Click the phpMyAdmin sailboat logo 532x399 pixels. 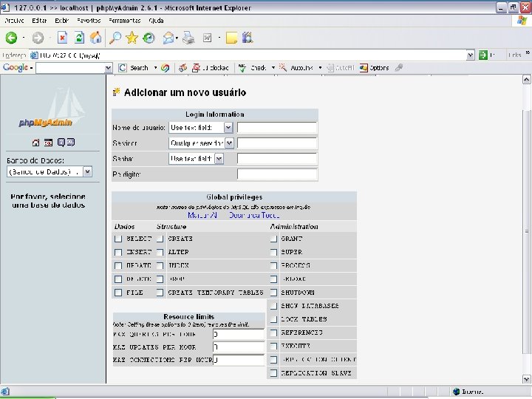53,107
